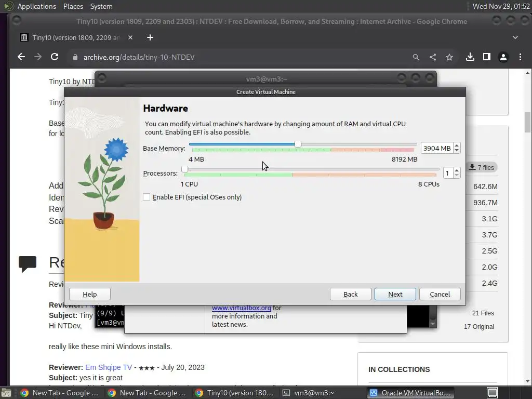Click the Help button in the wizard
532x399 pixels.
click(89, 294)
